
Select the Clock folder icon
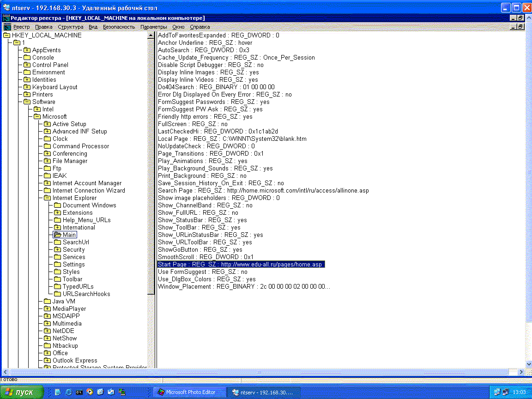click(47, 139)
